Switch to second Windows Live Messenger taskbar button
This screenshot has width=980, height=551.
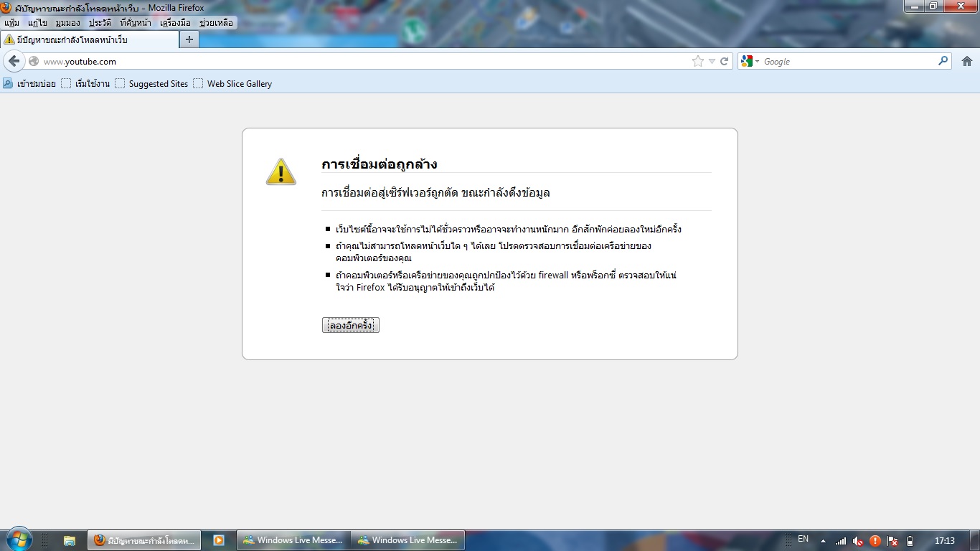[x=409, y=540]
